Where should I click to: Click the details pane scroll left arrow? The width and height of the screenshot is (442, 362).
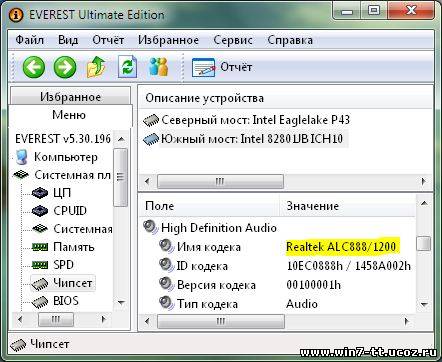pyautogui.click(x=147, y=321)
